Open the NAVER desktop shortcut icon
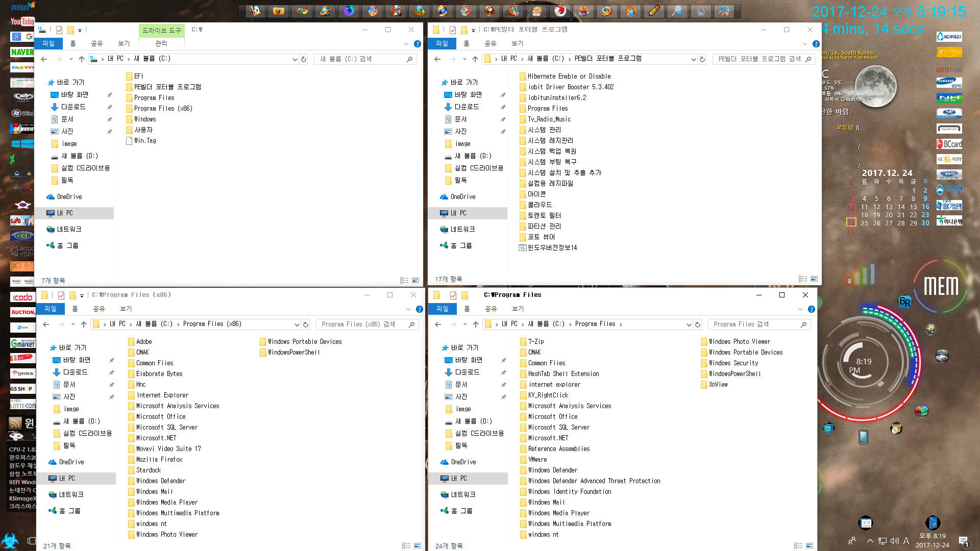This screenshot has width=980, height=551. tap(22, 52)
